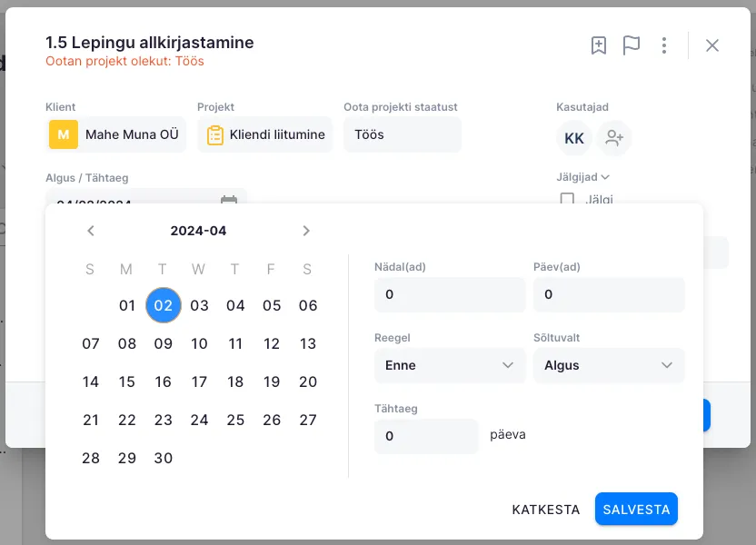Click the clipboard icon for Kliendi liitumine
The width and height of the screenshot is (756, 545).
coord(215,135)
